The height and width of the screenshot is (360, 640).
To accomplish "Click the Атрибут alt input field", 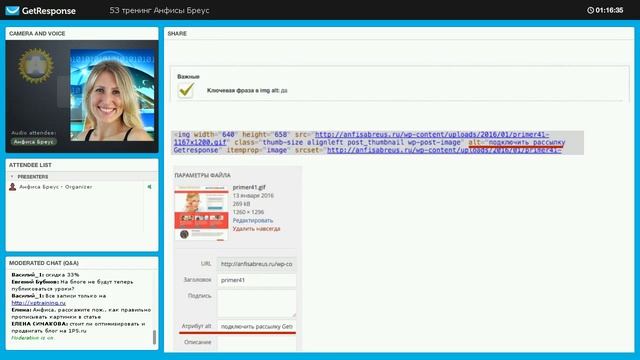I will [x=256, y=327].
